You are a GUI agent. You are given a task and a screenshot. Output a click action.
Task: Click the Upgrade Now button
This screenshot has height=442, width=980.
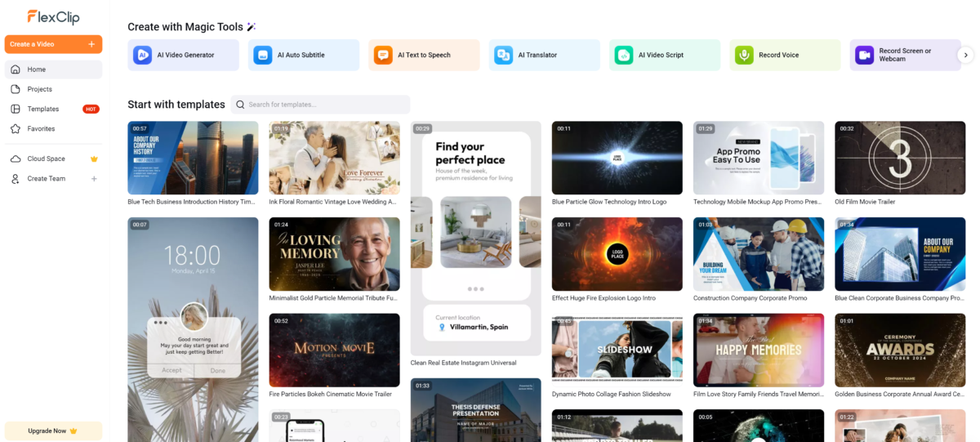click(53, 431)
